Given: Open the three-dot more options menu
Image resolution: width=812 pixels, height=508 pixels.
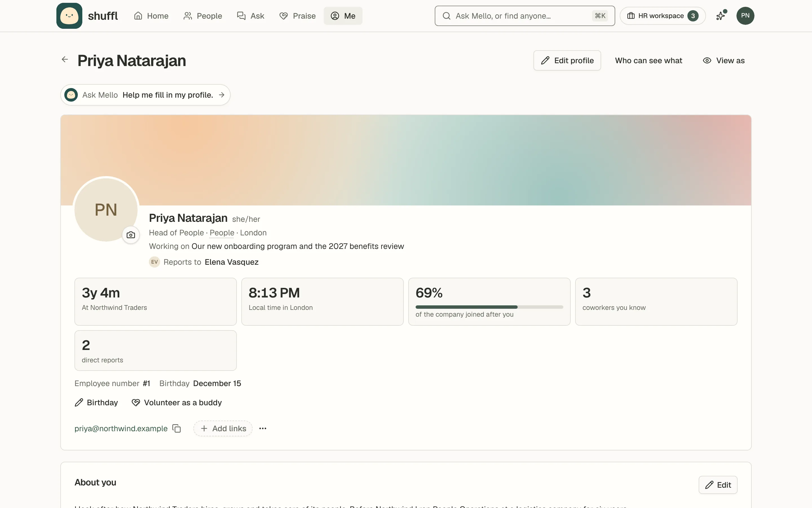Looking at the screenshot, I should (263, 428).
